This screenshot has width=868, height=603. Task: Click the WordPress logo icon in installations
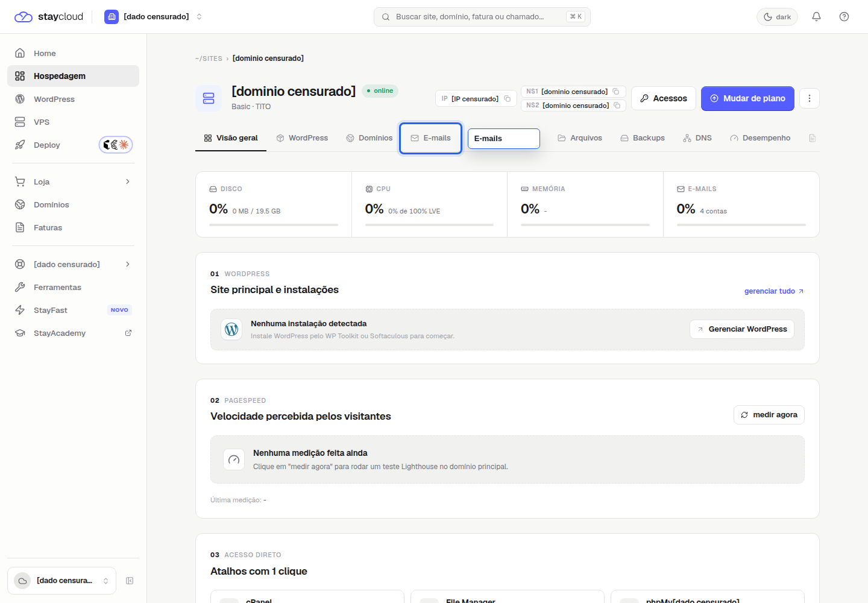pos(231,329)
